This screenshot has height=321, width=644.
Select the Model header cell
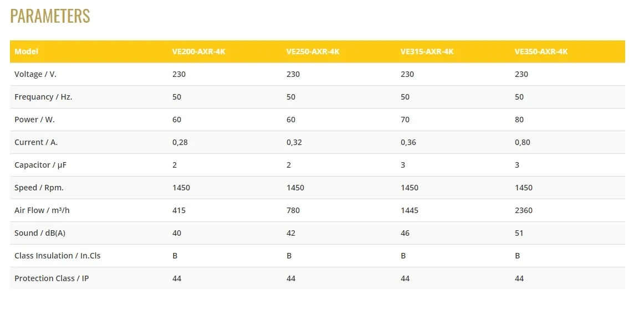coord(26,51)
